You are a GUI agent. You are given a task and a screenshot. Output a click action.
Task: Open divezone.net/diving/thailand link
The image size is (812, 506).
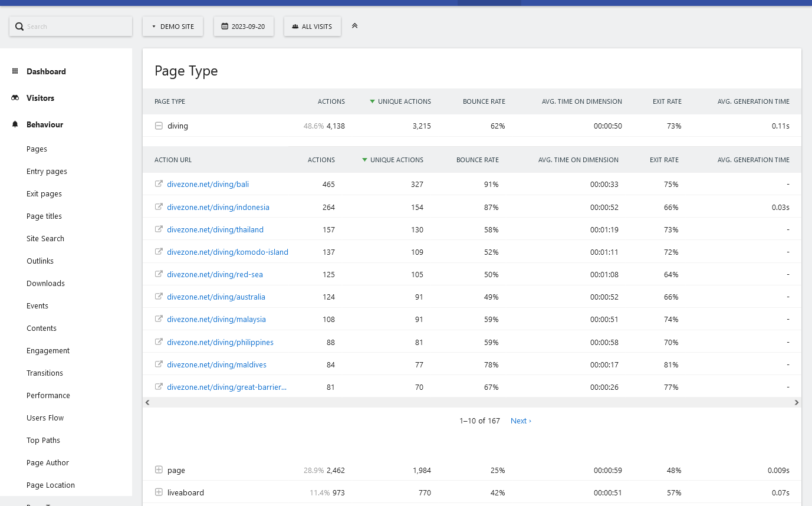click(x=215, y=229)
